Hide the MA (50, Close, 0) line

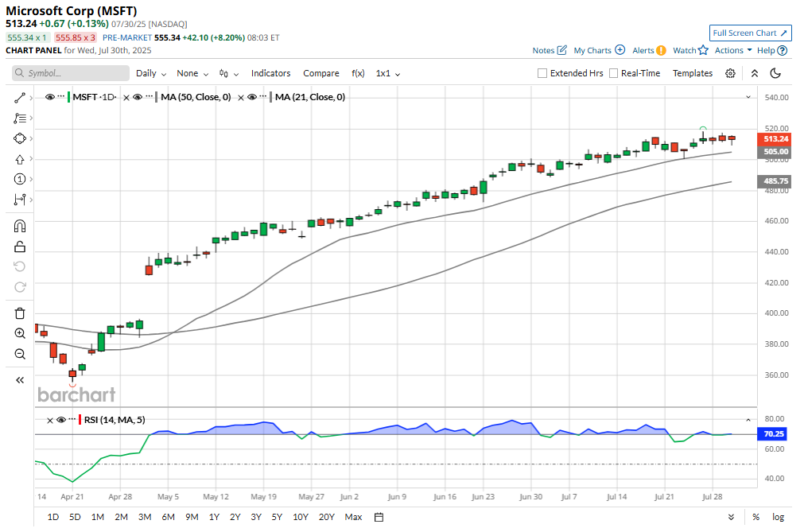(138, 97)
